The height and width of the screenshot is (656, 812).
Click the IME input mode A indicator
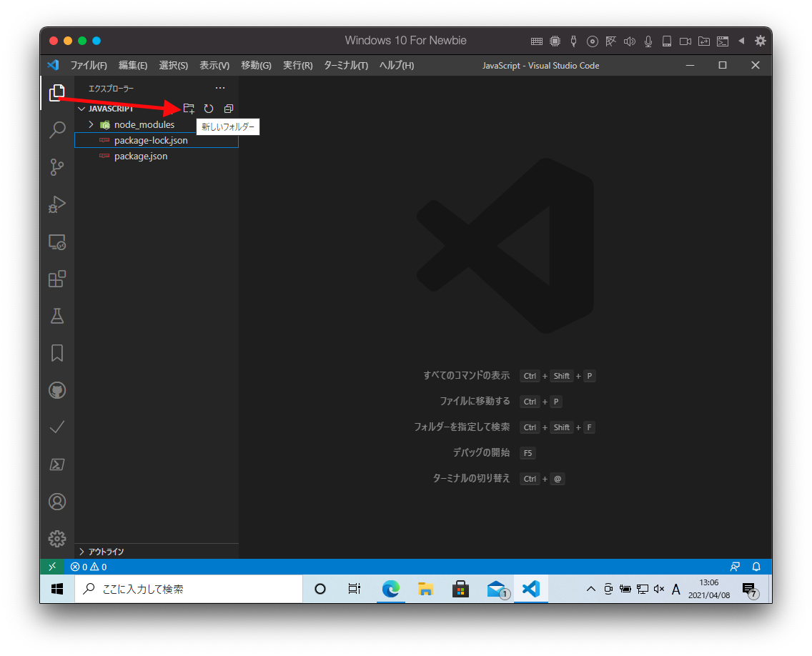(675, 589)
